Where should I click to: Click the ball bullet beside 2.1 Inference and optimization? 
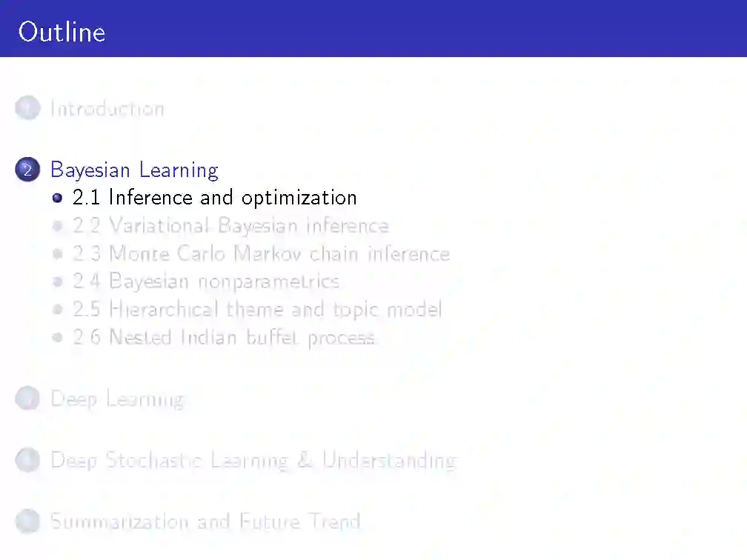coord(58,199)
